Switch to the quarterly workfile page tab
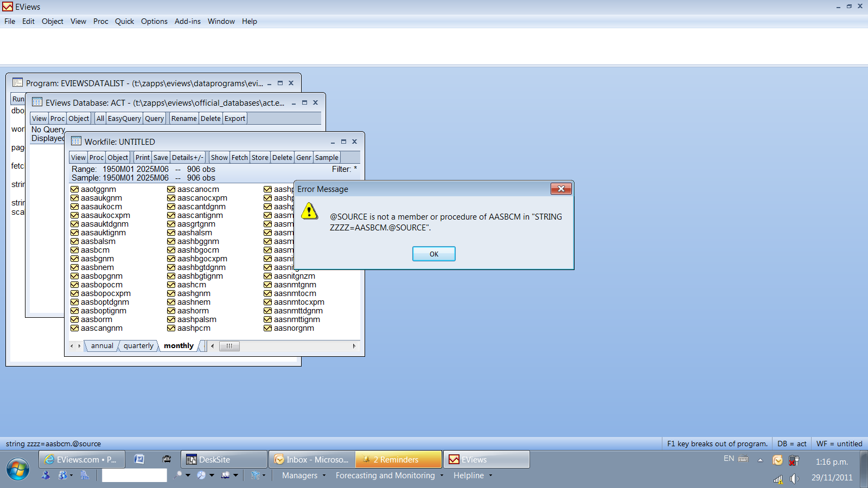The image size is (868, 488). pos(138,346)
